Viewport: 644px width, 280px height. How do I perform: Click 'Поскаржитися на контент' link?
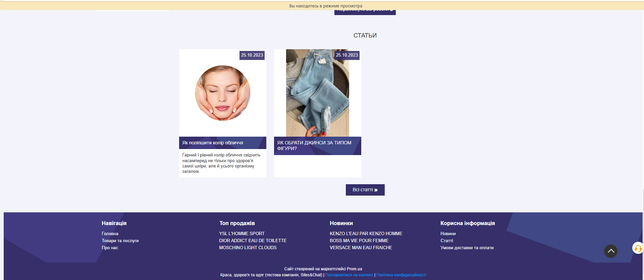349,275
